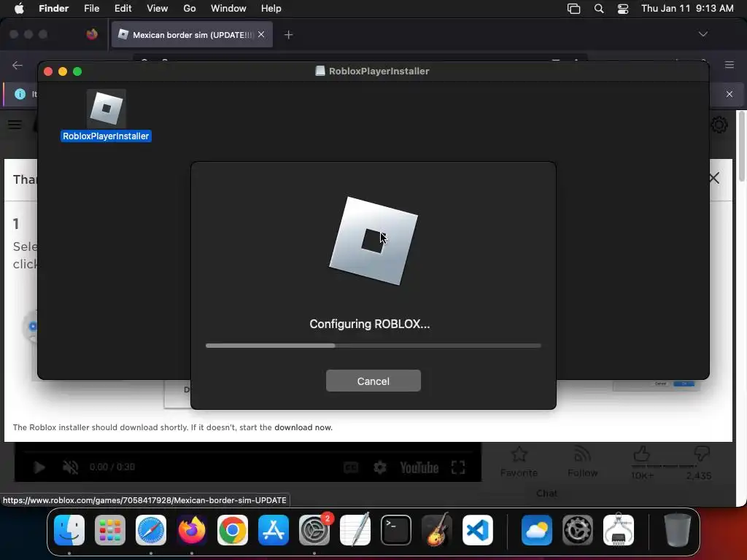Open YouTube player settings gear

(x=379, y=467)
